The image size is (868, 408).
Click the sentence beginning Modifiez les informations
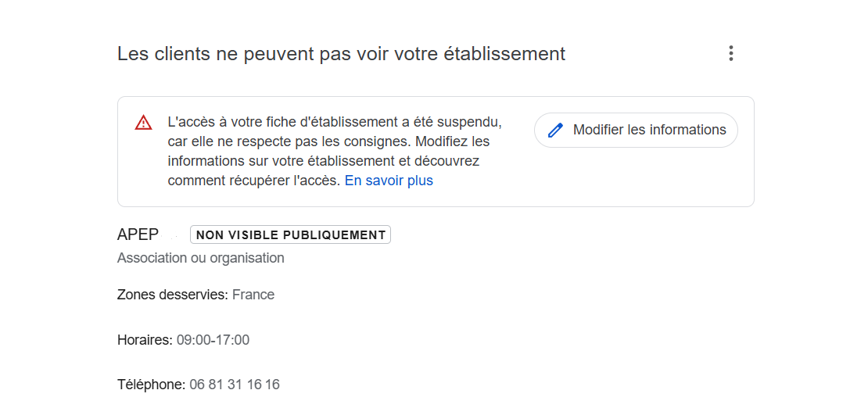tap(452, 142)
